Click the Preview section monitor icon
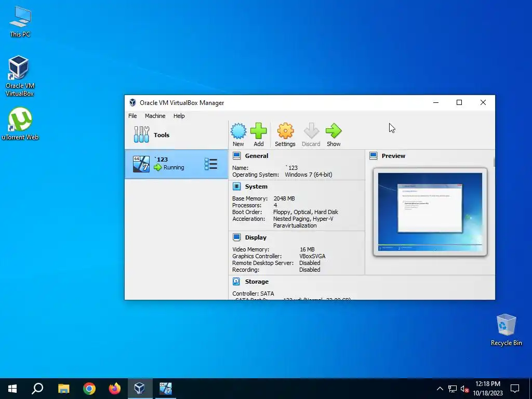Screen dimensions: 532x399 pos(373,156)
